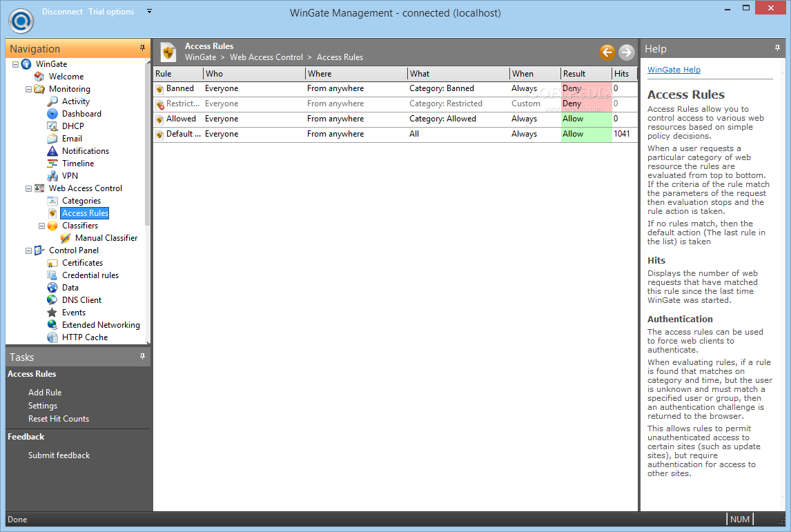Click the NUM status bar indicator
791x532 pixels.
[739, 520]
